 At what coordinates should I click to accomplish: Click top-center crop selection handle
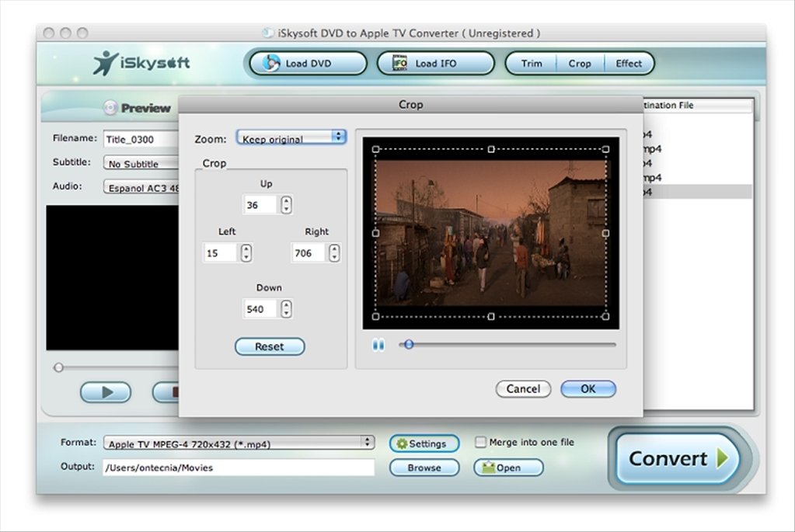(x=491, y=149)
